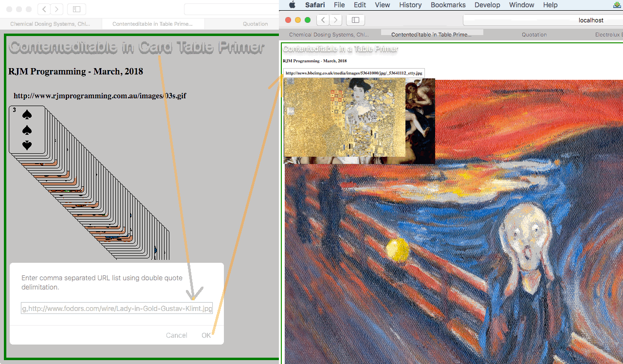Go forward in the dimmed Safari window

pos(56,9)
